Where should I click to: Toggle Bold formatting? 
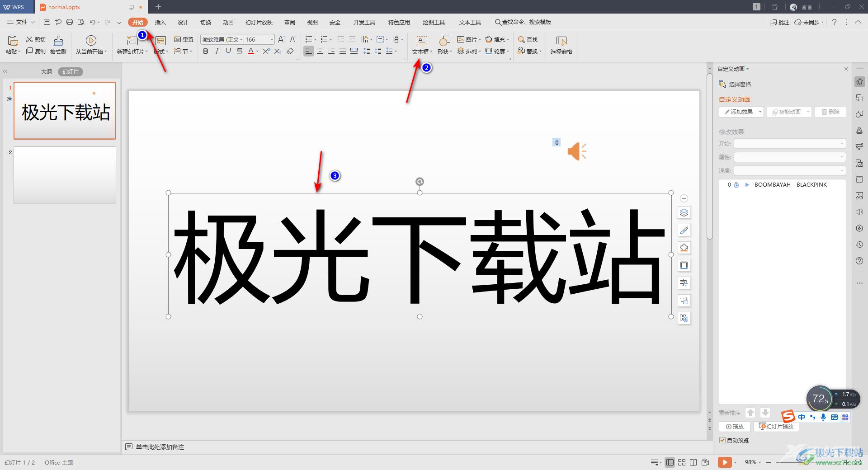click(x=206, y=51)
